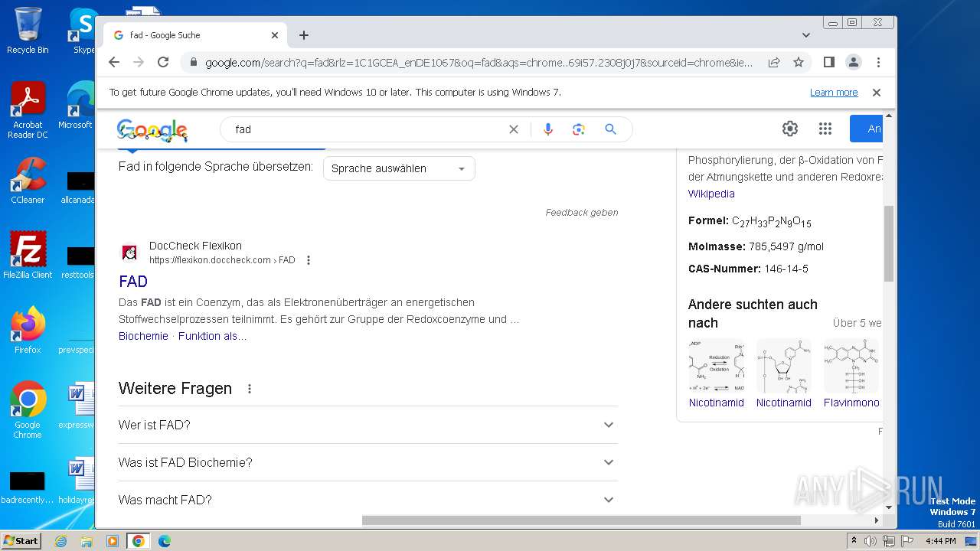Click the address bar URL
This screenshot has width=980, height=551.
click(x=479, y=62)
